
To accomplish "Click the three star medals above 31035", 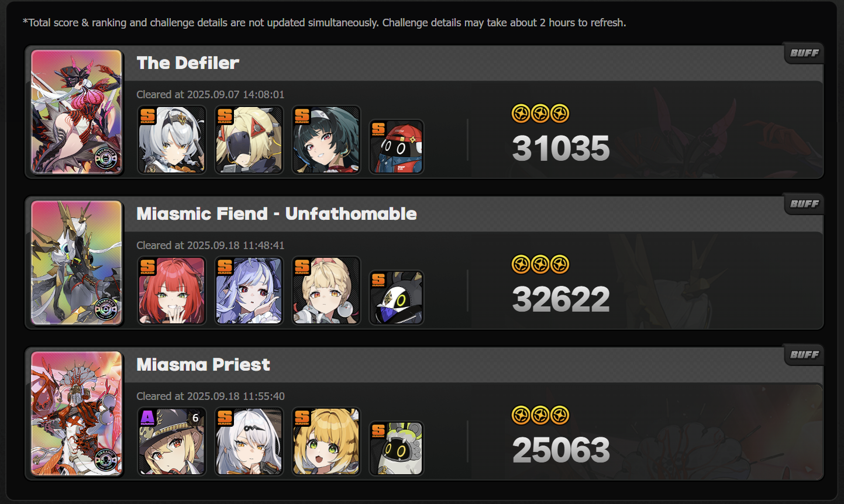I will (x=540, y=113).
